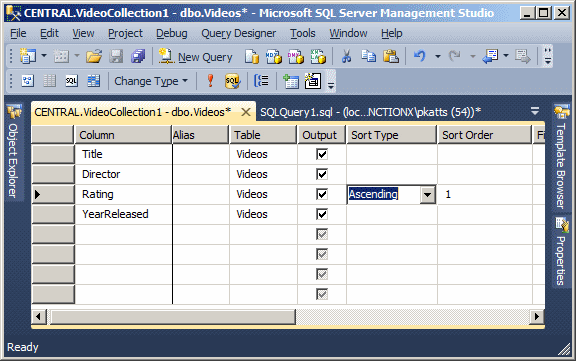
Task: Click the Add New Derived Table icon
Action: (x=313, y=81)
